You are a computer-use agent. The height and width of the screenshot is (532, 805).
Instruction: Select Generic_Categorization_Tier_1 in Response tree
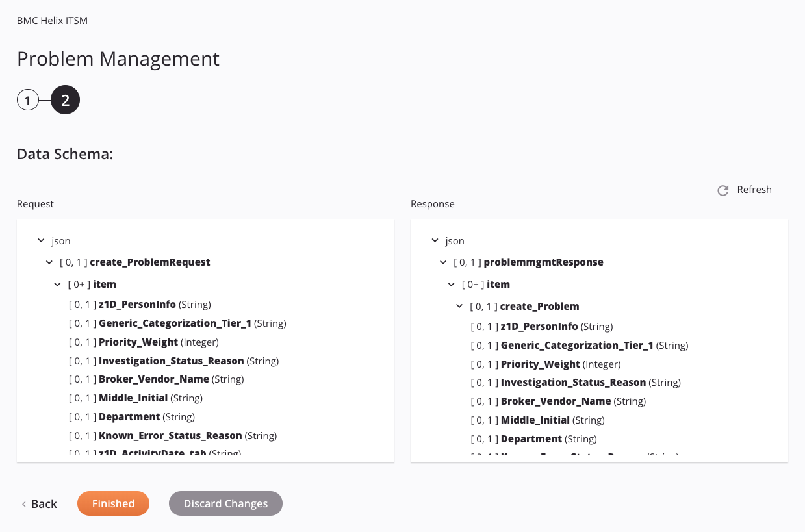coord(580,345)
